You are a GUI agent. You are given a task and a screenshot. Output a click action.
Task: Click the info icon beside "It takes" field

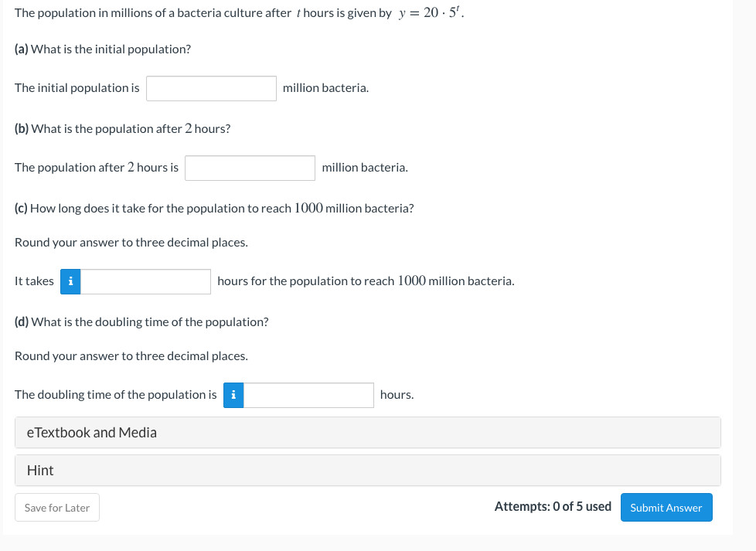click(x=70, y=281)
